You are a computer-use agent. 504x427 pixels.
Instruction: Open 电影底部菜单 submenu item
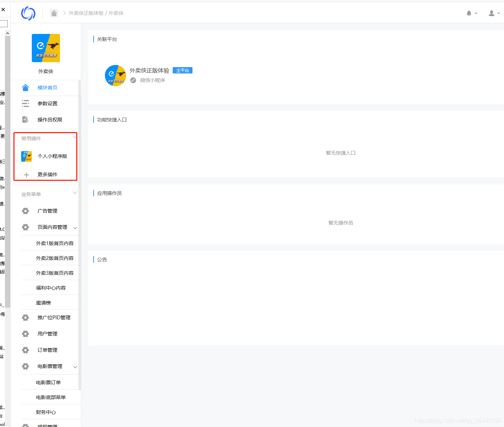[x=51, y=397]
